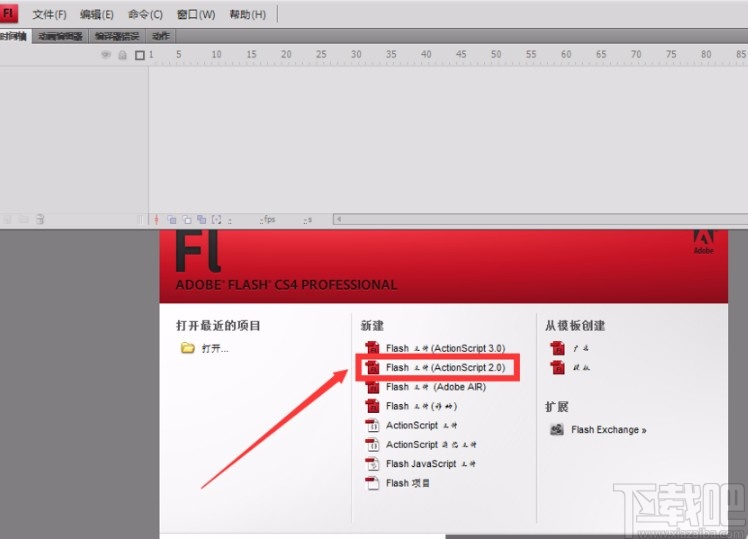748x539 pixels.
Task: Toggle the onion skin outlines icon
Action: coord(187,219)
